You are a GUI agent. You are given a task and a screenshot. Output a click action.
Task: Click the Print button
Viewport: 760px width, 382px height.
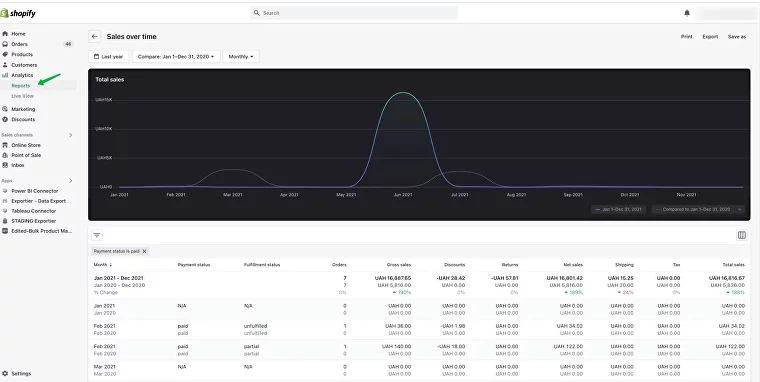pyautogui.click(x=687, y=37)
